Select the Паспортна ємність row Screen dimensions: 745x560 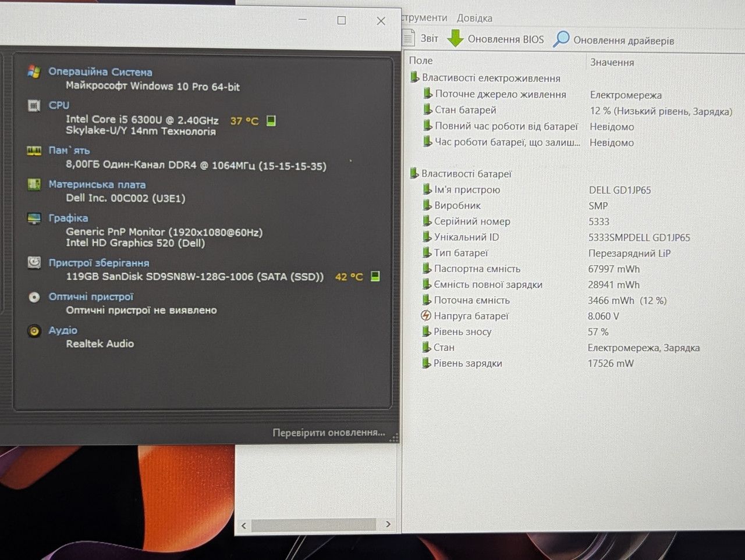(530, 269)
